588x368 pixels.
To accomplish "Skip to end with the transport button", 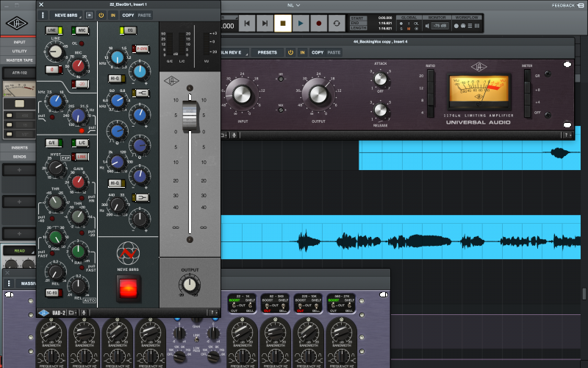I will [265, 24].
